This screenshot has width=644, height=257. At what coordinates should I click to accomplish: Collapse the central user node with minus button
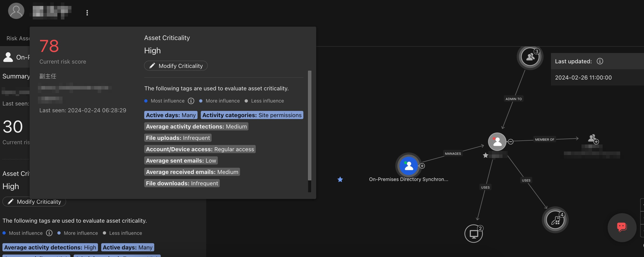pyautogui.click(x=511, y=141)
